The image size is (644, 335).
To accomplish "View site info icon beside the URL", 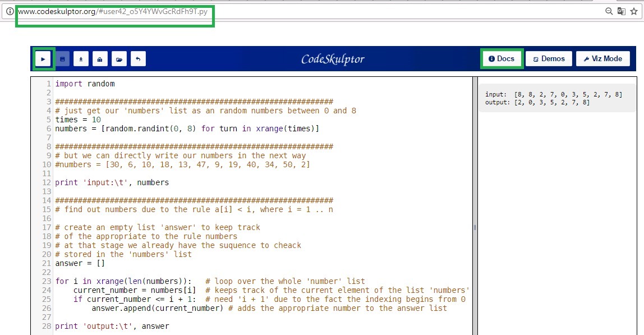I will point(10,11).
